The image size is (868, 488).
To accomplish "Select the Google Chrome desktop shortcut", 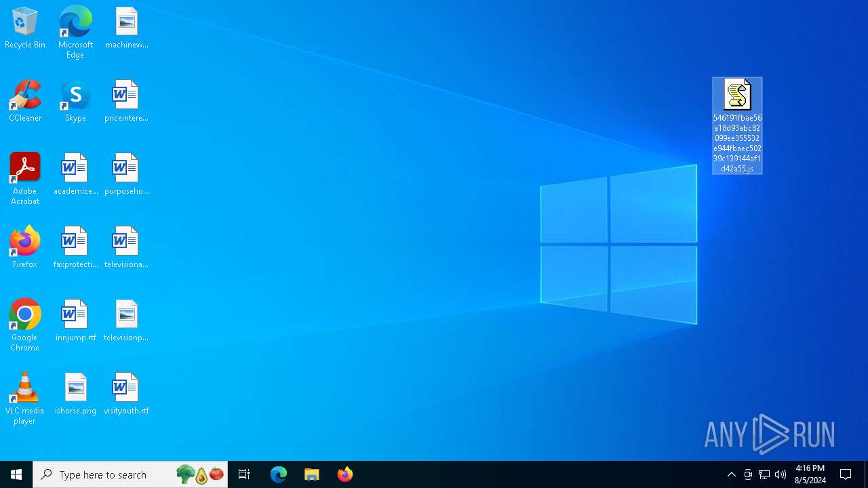I will click(25, 325).
